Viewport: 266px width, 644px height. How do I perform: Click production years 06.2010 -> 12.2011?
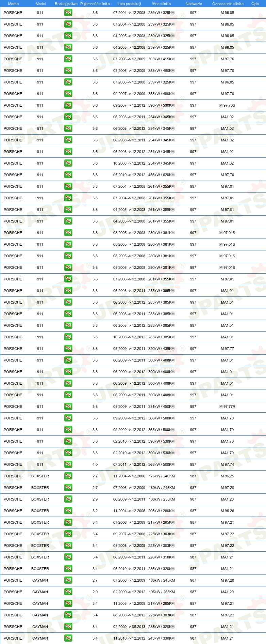click(x=129, y=569)
